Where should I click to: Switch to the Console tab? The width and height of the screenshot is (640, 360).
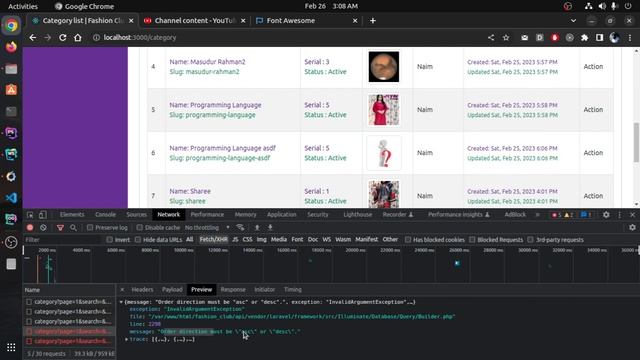[105, 215]
